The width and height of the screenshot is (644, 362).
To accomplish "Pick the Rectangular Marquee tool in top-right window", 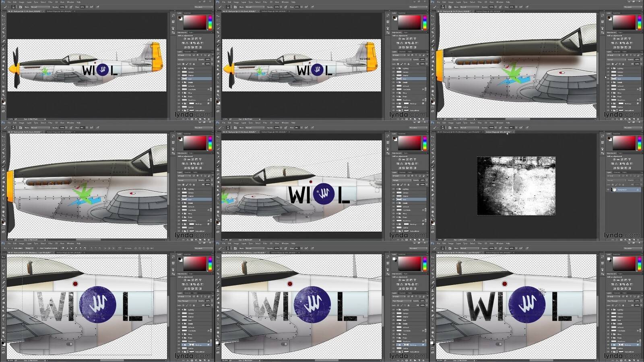I will [x=433, y=20].
